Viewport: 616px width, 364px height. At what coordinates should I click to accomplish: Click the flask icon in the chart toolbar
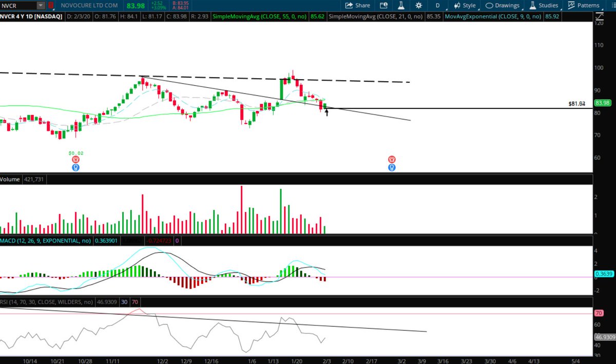401,5
